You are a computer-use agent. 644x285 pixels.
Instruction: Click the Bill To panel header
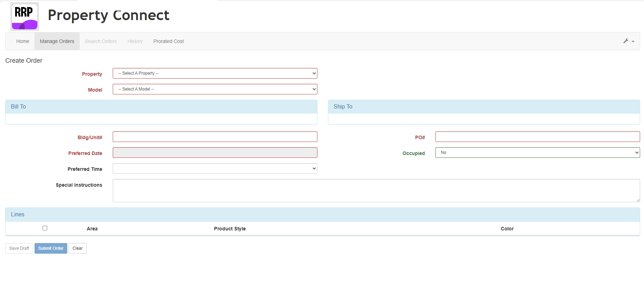click(x=161, y=107)
